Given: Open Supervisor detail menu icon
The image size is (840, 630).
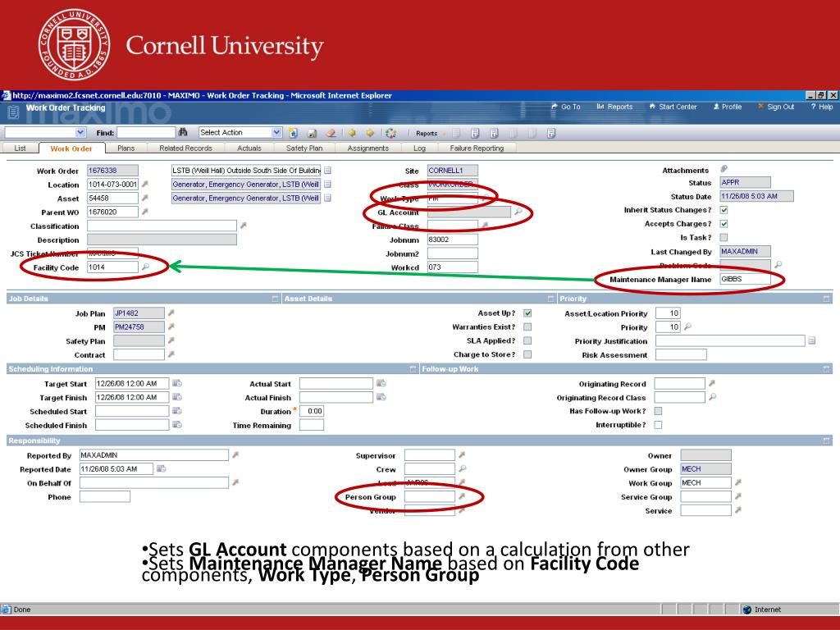Looking at the screenshot, I should point(462,454).
